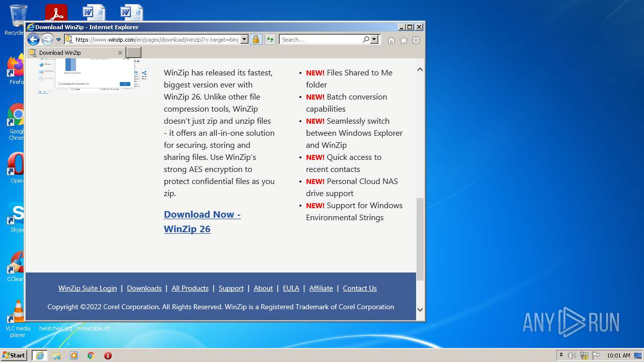The height and width of the screenshot is (362, 644).
Task: Open a new blank tab
Action: pos(133,52)
